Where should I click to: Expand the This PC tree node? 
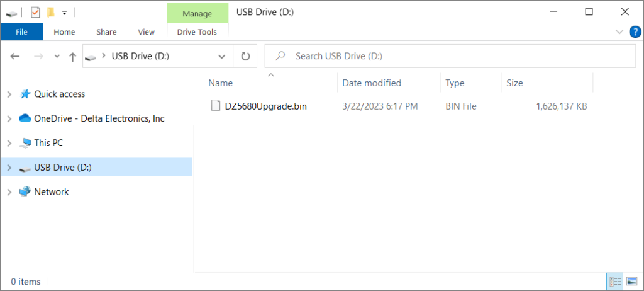[9, 143]
